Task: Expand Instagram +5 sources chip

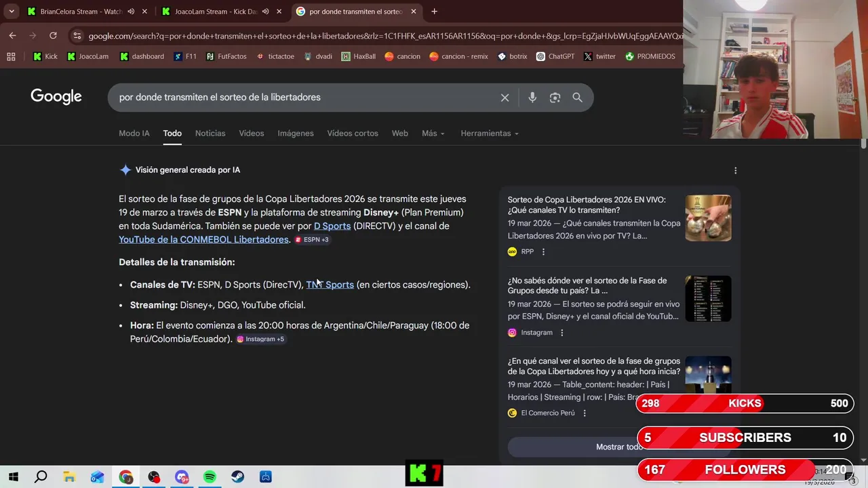Action: (260, 340)
